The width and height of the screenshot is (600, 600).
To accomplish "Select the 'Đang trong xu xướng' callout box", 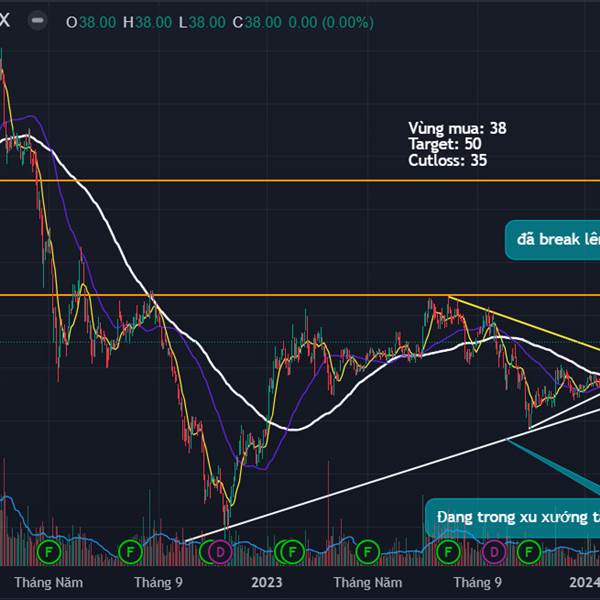I will [512, 517].
